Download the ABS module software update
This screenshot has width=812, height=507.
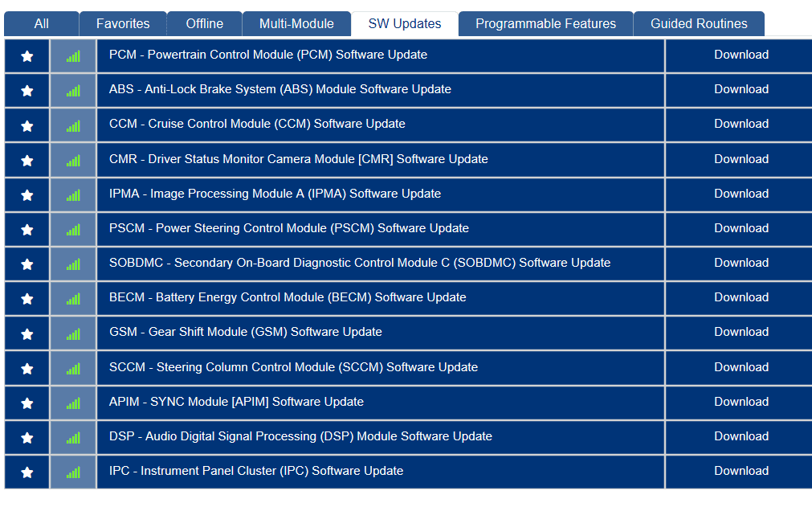click(x=741, y=90)
